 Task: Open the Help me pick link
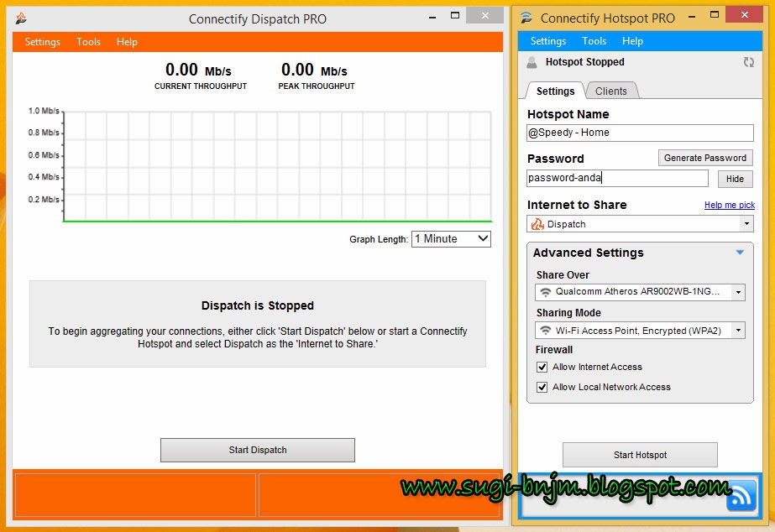730,205
